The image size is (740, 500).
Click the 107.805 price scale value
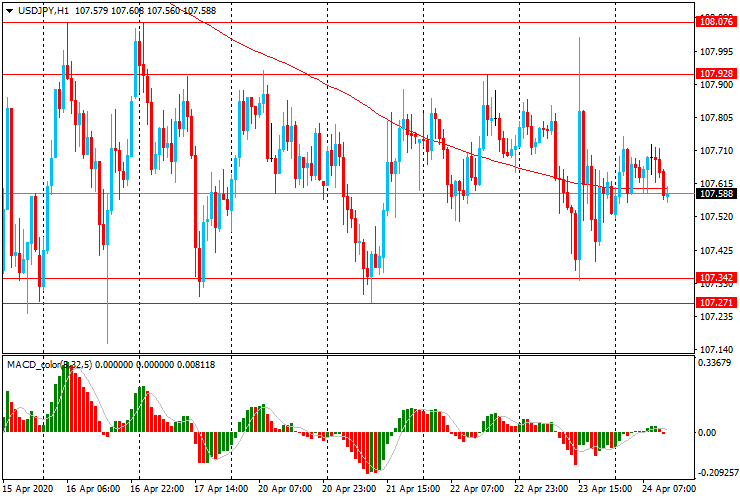[x=716, y=118]
